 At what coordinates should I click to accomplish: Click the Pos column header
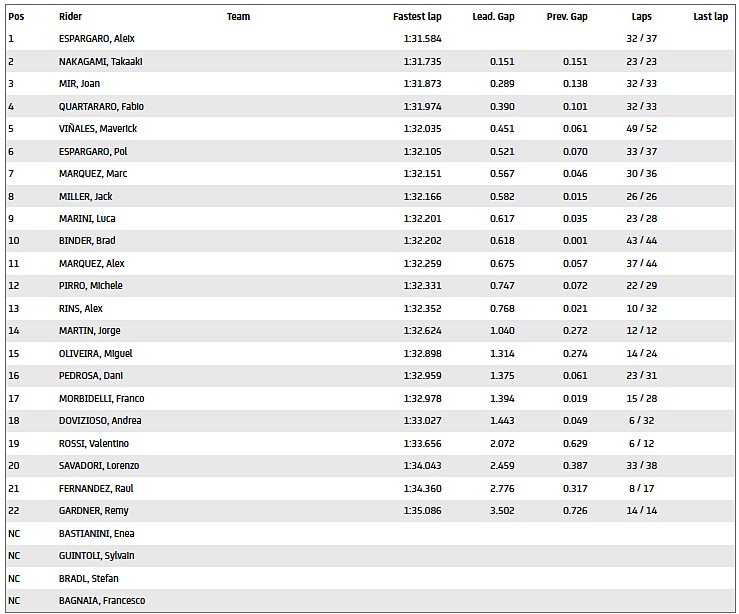coord(15,17)
